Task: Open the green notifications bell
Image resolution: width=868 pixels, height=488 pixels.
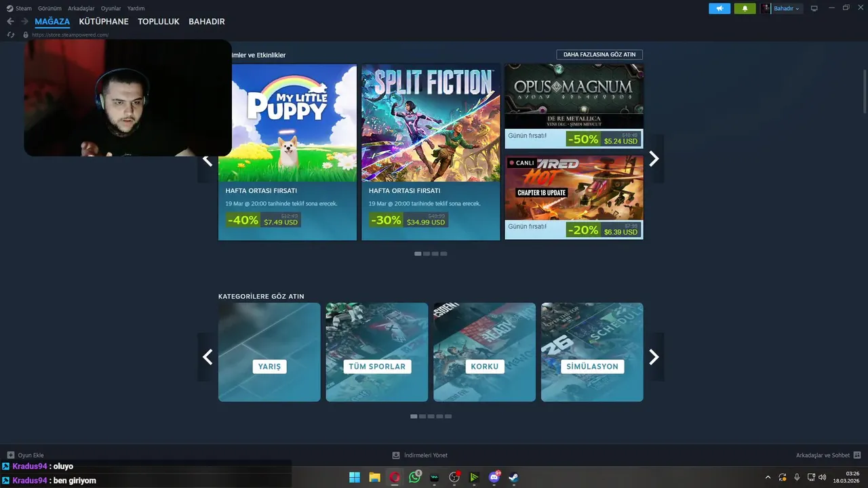Action: (x=745, y=9)
